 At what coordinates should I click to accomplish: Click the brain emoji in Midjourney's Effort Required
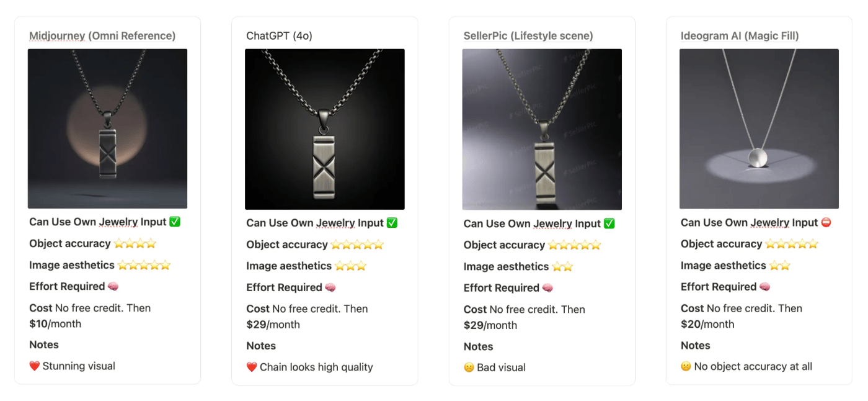click(113, 286)
